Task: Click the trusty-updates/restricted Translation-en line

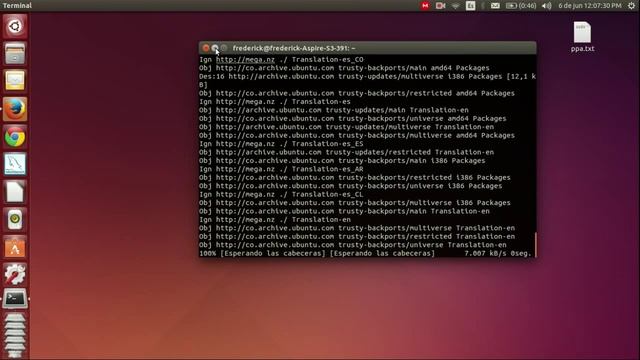Action: click(347, 152)
